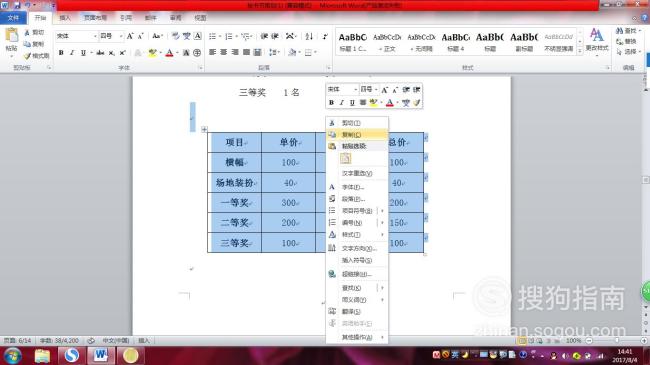Click the grow font icon in the ribbon

point(130,36)
